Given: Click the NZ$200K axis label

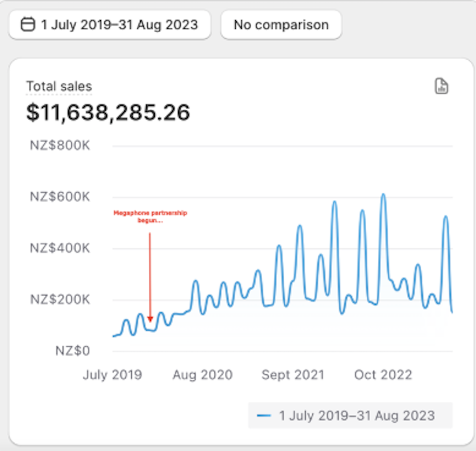Looking at the screenshot, I should [60, 299].
